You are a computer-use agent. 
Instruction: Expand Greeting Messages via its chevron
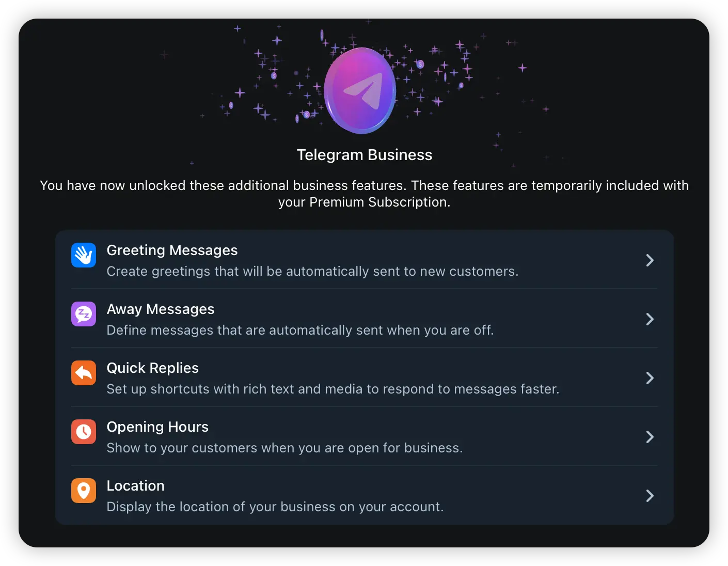[650, 260]
